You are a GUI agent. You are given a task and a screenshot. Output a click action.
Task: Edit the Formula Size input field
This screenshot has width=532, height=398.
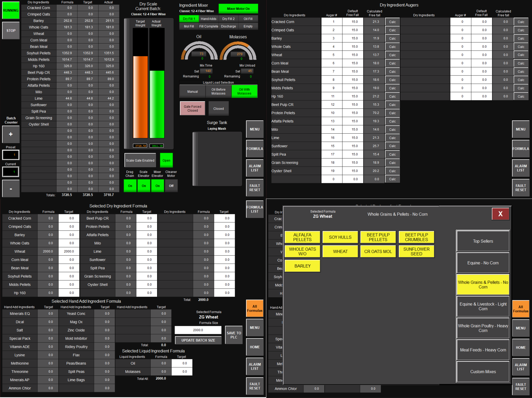198,330
